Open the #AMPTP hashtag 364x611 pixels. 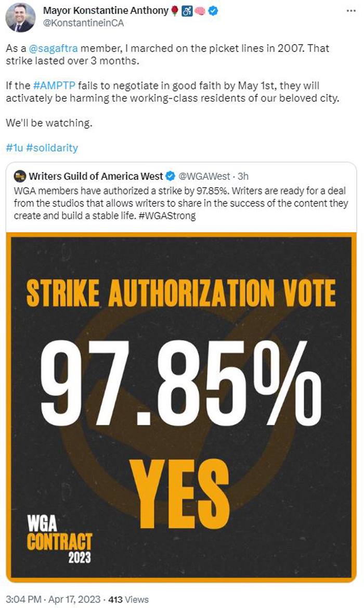[x=54, y=85]
